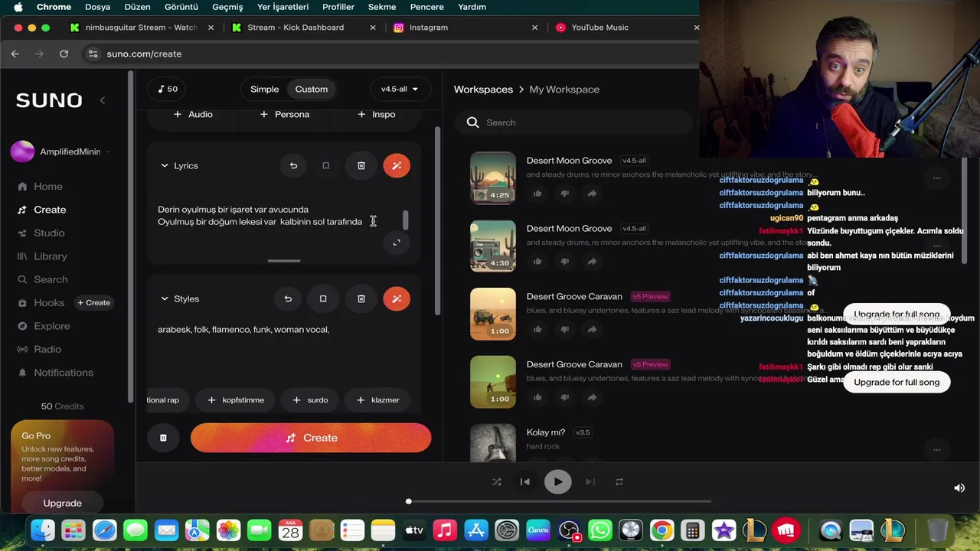Image resolution: width=980 pixels, height=551 pixels.
Task: Save styles bookmark icon
Action: click(x=323, y=298)
